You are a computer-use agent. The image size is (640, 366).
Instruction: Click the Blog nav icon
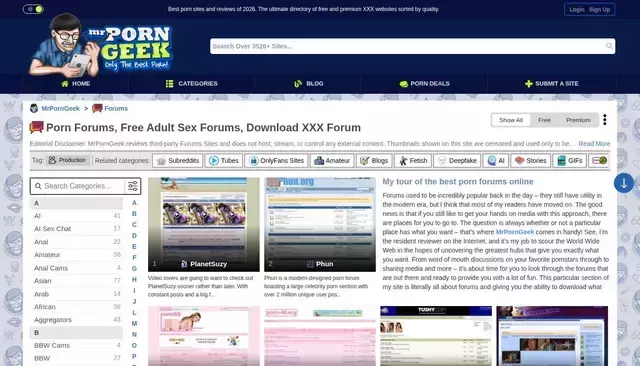pos(298,84)
